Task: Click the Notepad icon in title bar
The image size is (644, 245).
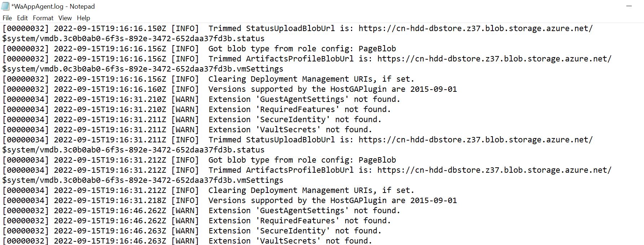Action: 5,6
